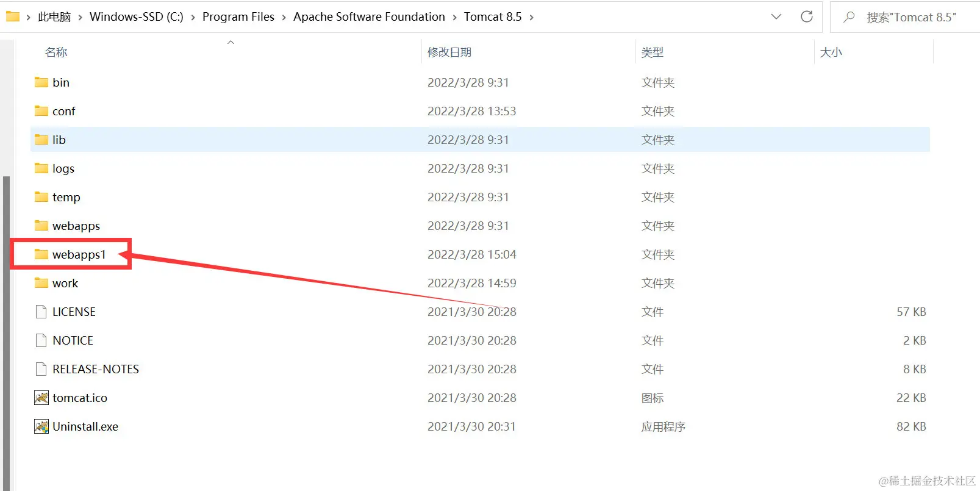Click the webapps1 date 2022/3/28 15:04
Viewport: 980px width, 491px height.
[472, 254]
